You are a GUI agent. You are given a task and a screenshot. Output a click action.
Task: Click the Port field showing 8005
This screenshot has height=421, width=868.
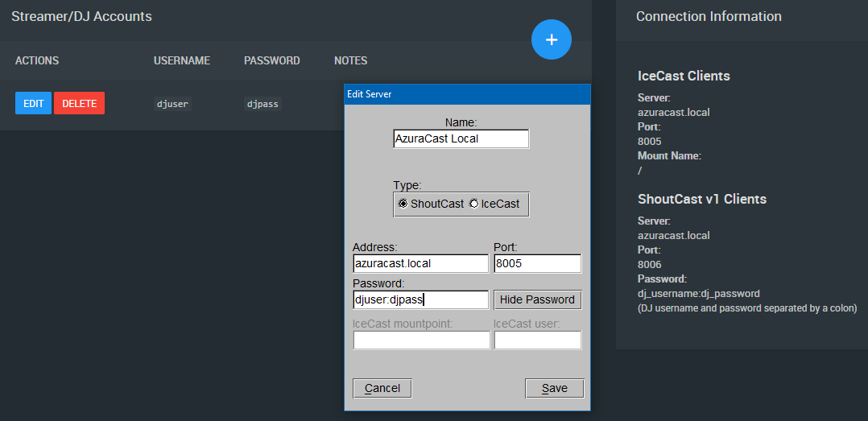tap(538, 263)
